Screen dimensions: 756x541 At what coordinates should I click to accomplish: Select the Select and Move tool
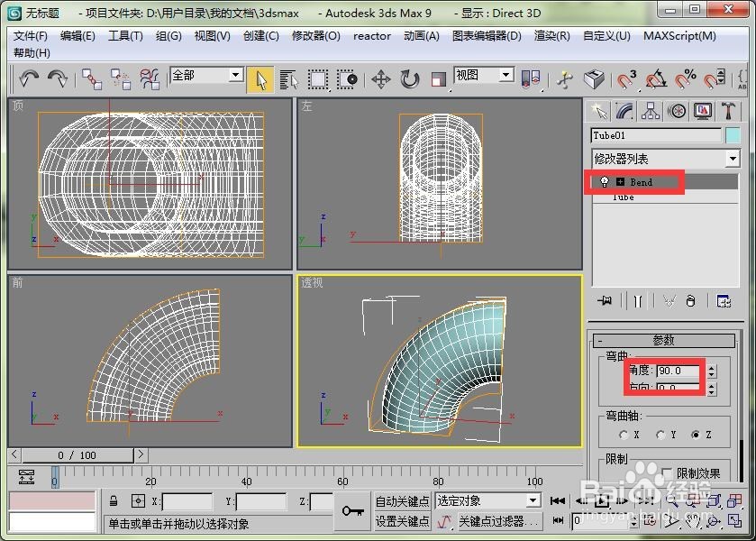pyautogui.click(x=380, y=78)
